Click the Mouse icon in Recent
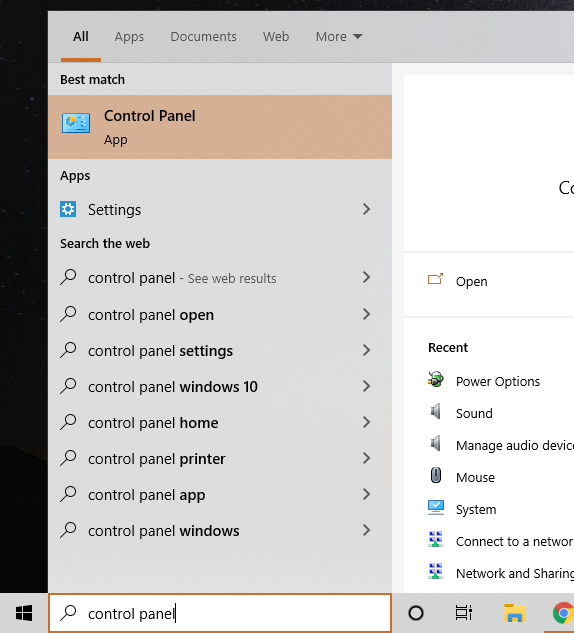The image size is (574, 633). coord(436,476)
